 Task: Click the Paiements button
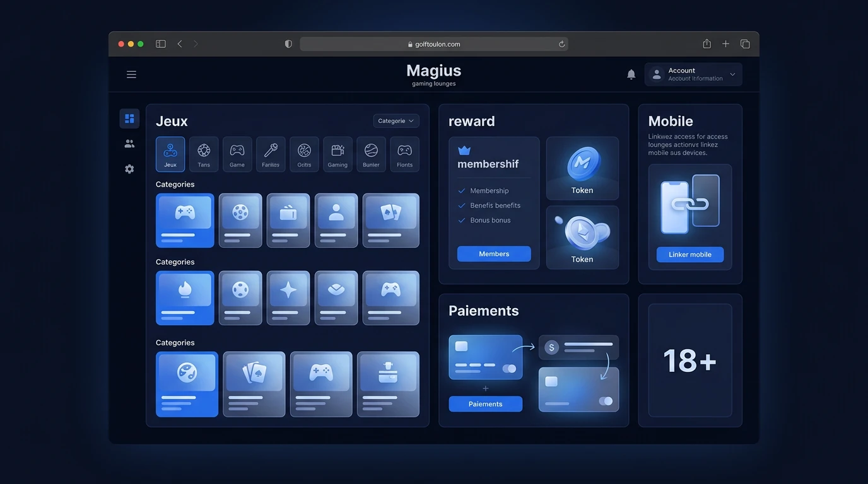tap(486, 404)
